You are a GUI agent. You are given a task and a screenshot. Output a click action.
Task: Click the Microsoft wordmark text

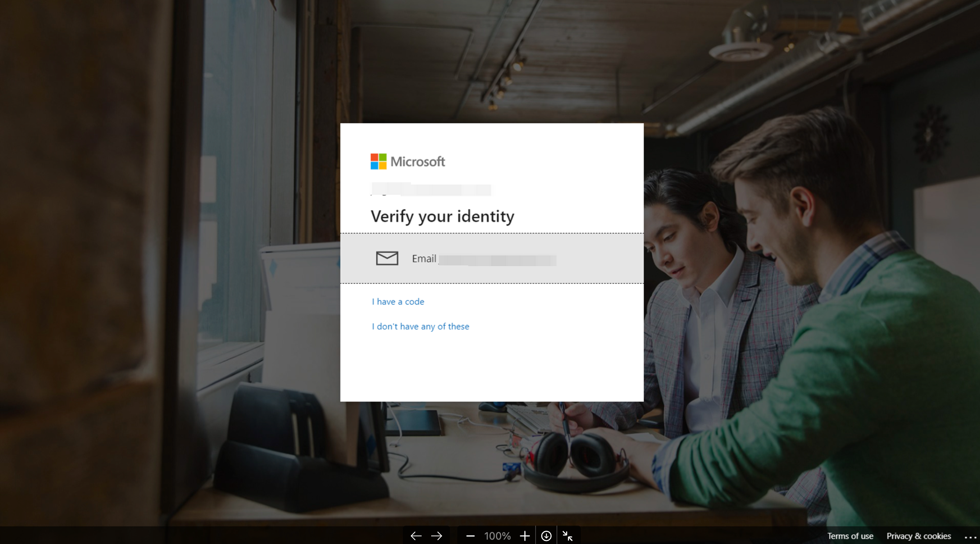(x=417, y=162)
